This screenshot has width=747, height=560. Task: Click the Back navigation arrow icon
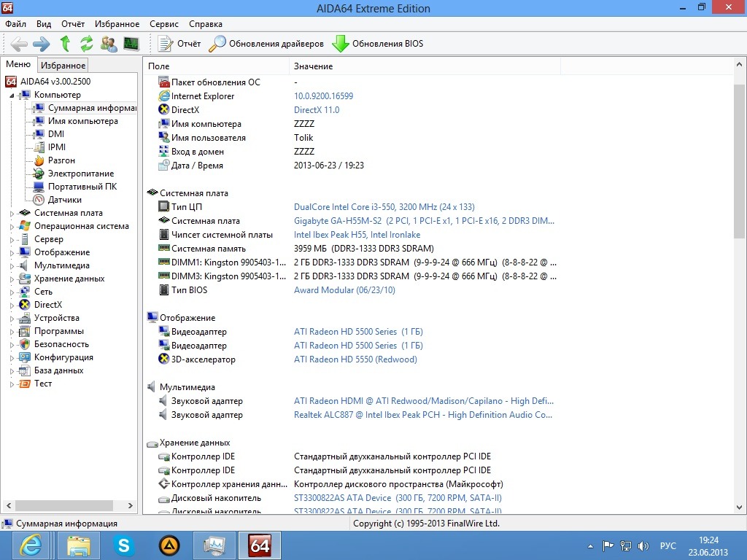click(19, 44)
